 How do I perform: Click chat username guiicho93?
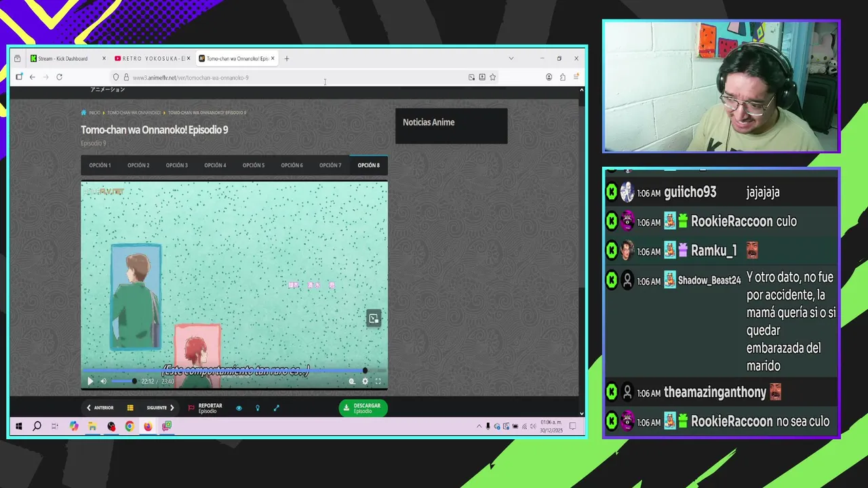(690, 192)
